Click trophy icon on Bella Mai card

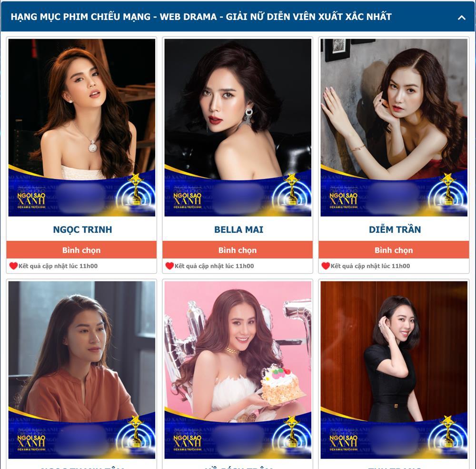coord(292,189)
